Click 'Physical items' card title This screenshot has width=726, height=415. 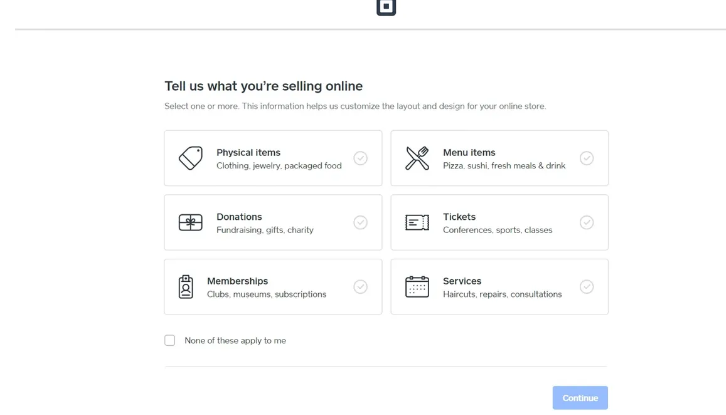coord(248,152)
